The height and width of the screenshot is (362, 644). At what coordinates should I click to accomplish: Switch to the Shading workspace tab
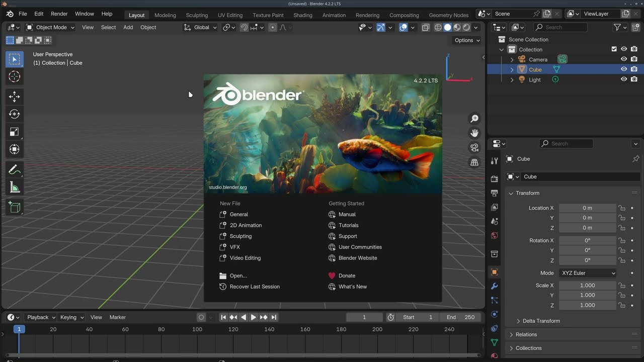pos(302,15)
